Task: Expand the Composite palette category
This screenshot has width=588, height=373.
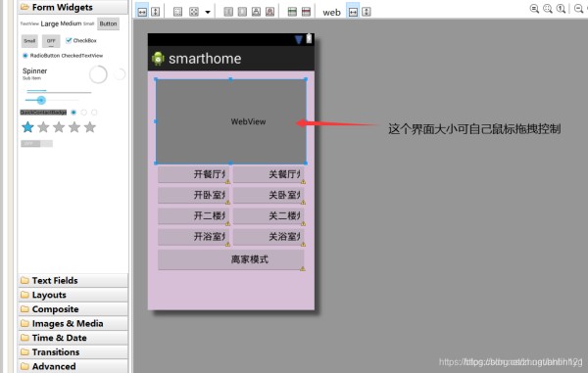Action: pos(73,309)
